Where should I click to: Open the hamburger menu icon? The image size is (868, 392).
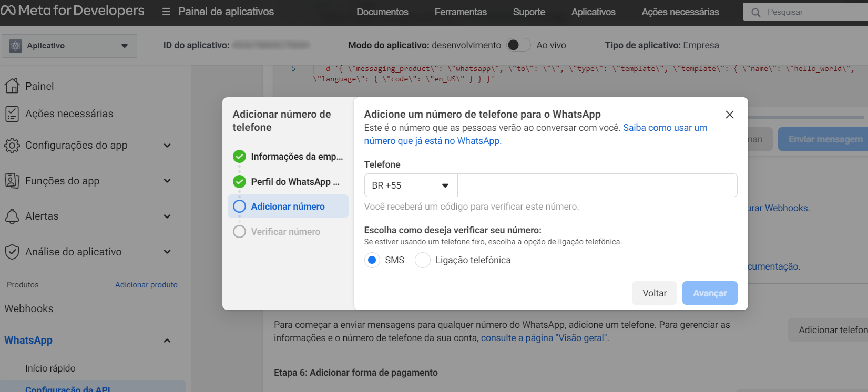(x=166, y=12)
